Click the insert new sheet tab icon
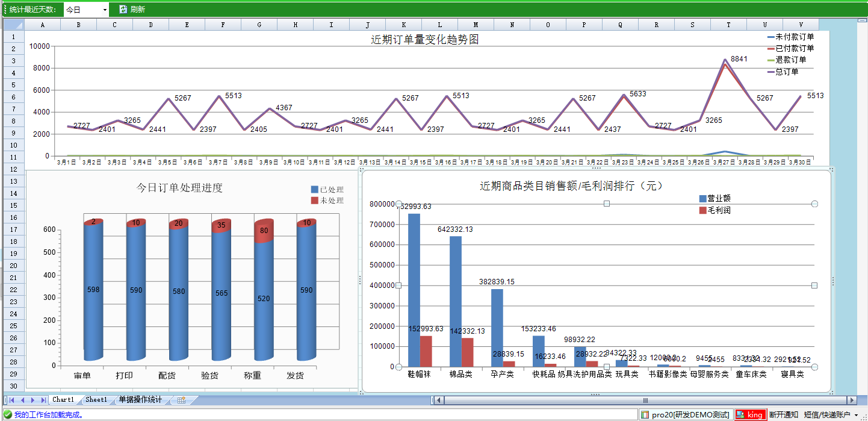Screen dimensions: 868x421 pyautogui.click(x=181, y=400)
